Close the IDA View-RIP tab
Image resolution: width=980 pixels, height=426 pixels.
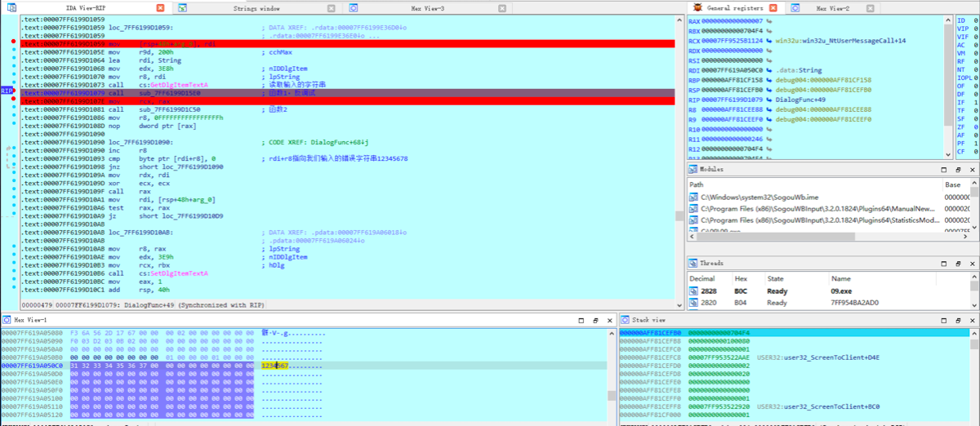coord(160,7)
